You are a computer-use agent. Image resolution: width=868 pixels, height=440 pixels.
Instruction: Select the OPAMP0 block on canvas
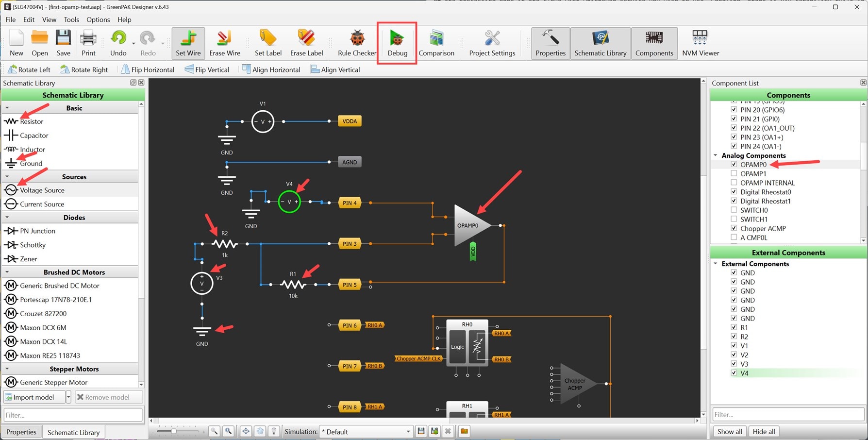pos(472,225)
